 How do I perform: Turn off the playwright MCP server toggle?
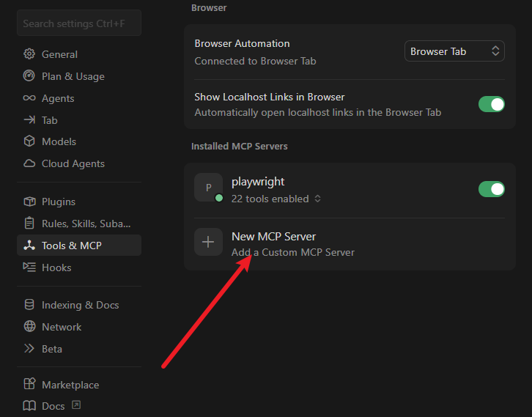[492, 189]
